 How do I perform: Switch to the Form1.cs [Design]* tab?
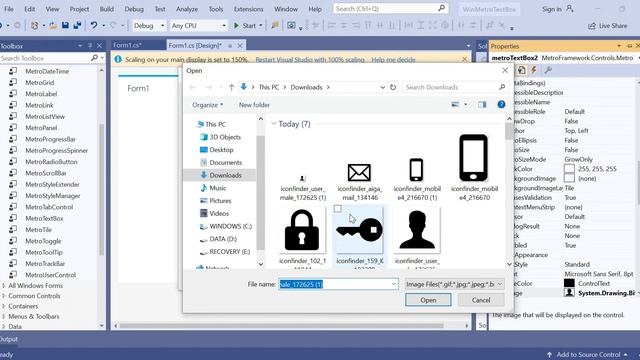pos(195,45)
